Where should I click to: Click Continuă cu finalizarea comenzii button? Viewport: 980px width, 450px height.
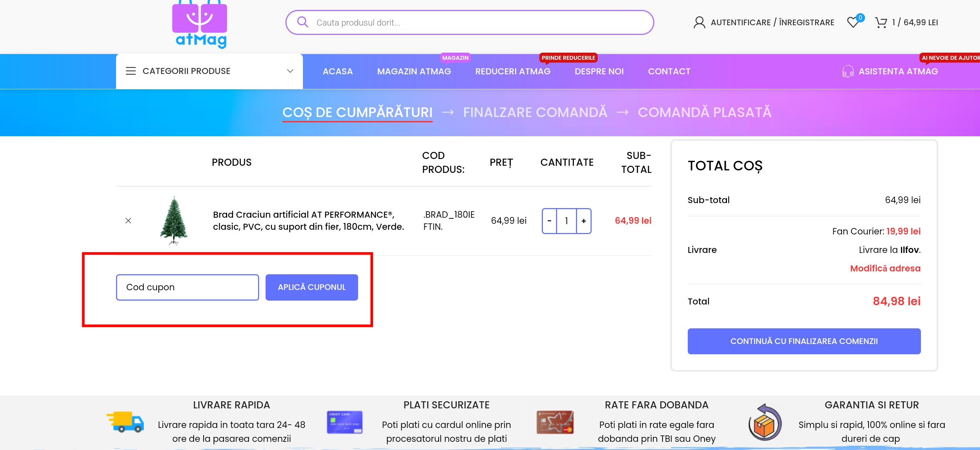[803, 341]
